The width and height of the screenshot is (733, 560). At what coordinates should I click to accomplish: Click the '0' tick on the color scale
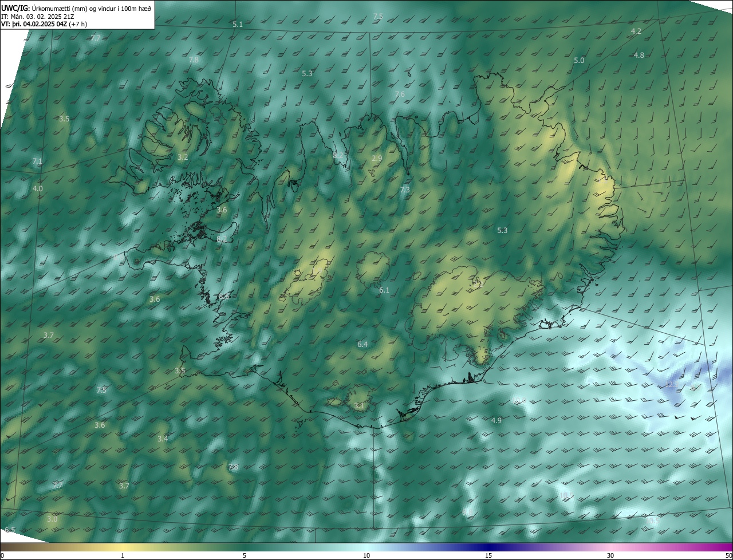(x=2, y=555)
